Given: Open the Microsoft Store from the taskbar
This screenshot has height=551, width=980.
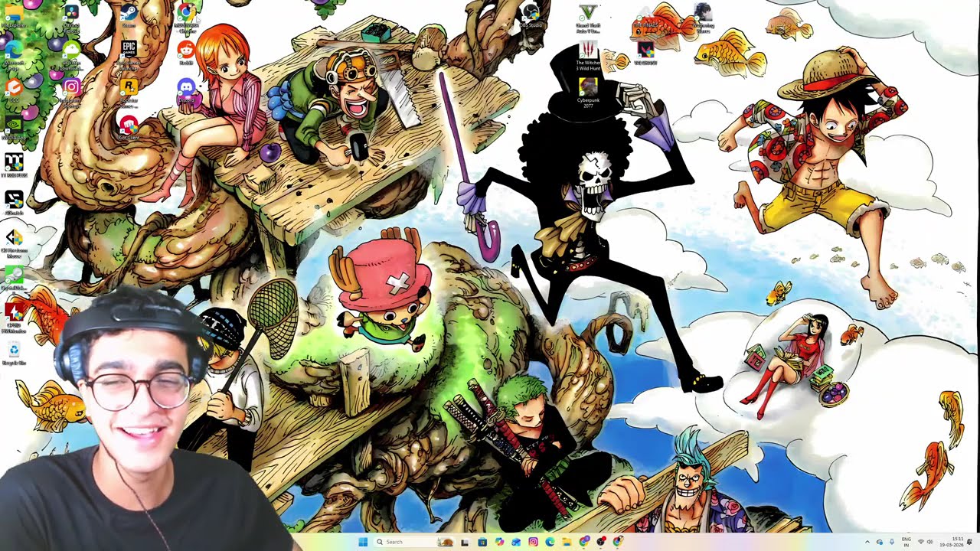Looking at the screenshot, I should (482, 542).
